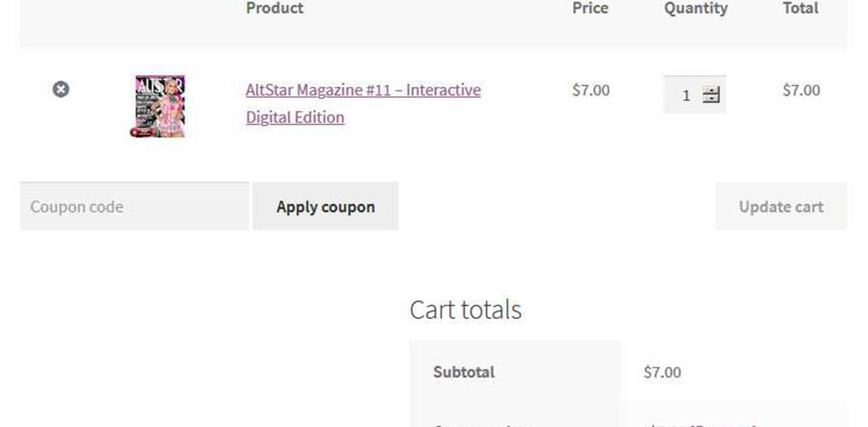Image resolution: width=868 pixels, height=427 pixels.
Task: Click the Total column header
Action: (800, 9)
